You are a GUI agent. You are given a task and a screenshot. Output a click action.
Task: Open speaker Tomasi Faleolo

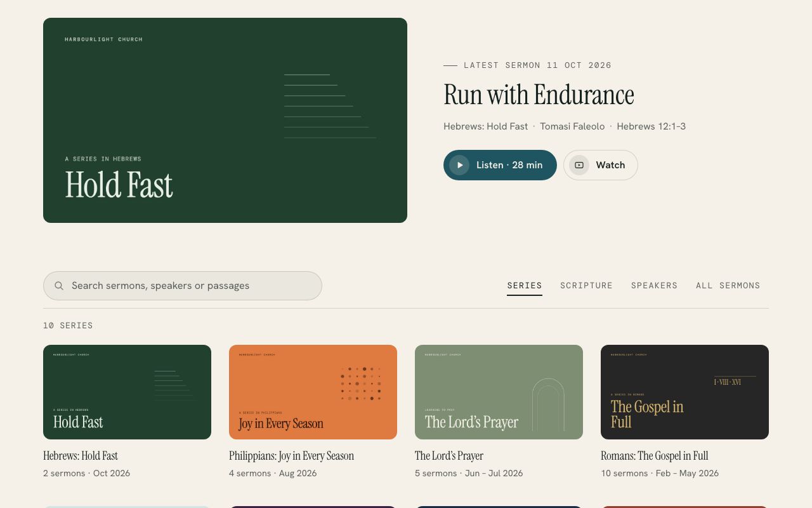point(572,126)
